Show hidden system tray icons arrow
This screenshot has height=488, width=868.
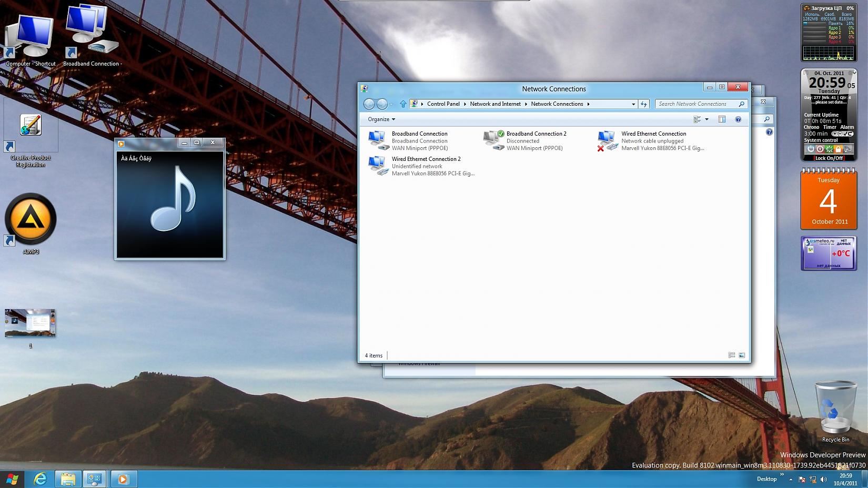point(790,479)
